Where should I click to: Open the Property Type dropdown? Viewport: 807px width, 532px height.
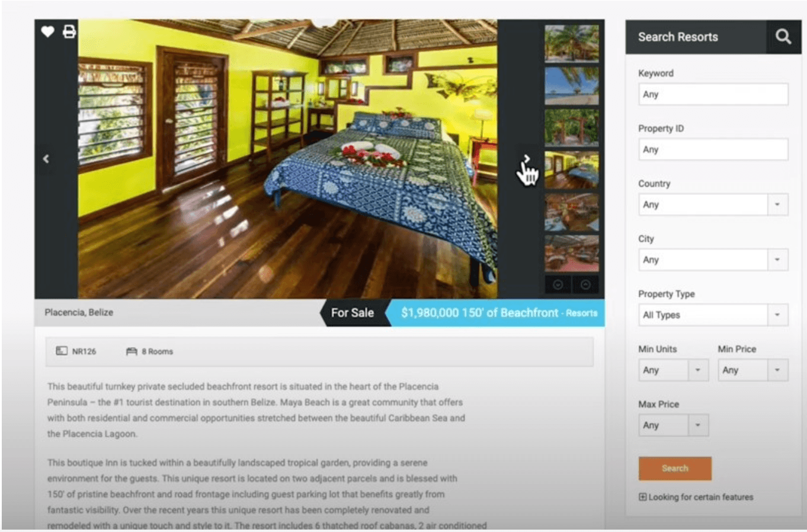[x=713, y=315]
